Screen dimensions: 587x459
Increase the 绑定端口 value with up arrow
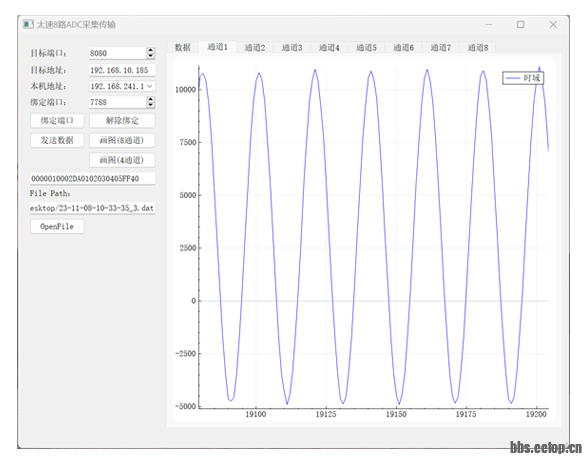(x=150, y=99)
